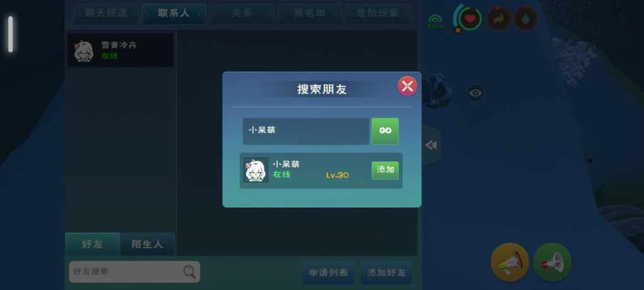
Task: Click the rabbit hunger status icon
Action: coord(499,19)
